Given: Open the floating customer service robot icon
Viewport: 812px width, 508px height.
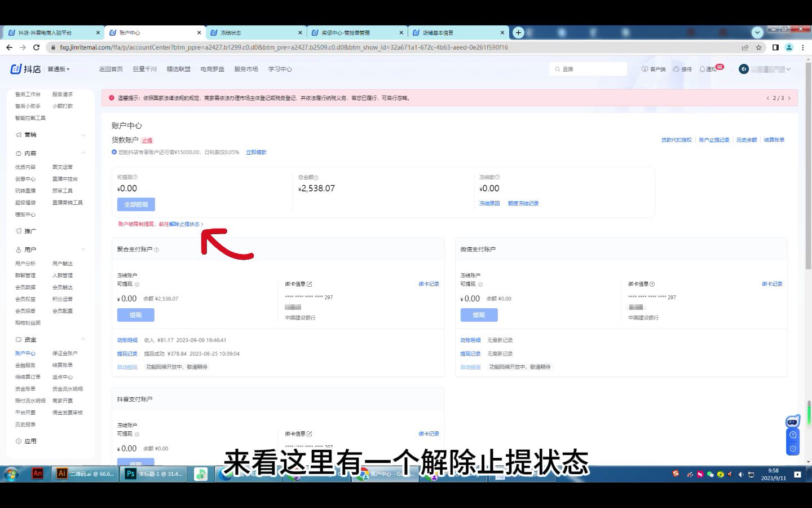Looking at the screenshot, I should point(792,421).
